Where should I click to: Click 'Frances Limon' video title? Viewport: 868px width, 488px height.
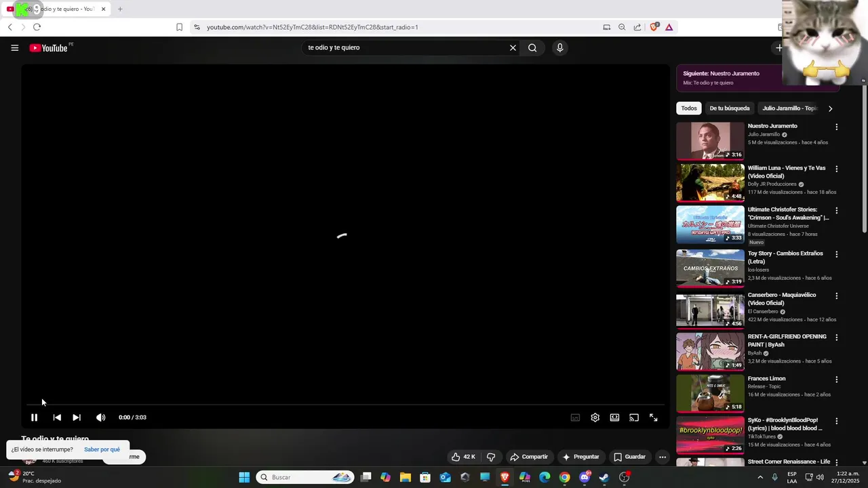[767, 379]
